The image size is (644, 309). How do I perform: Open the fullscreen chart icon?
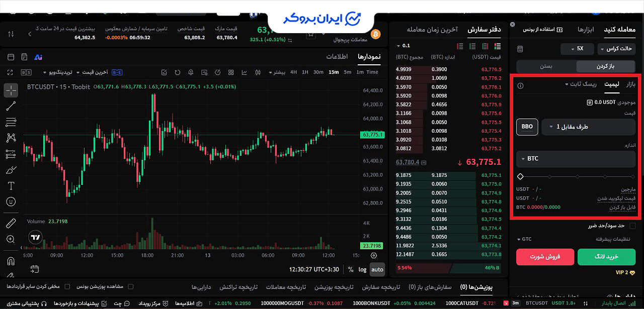(10, 72)
